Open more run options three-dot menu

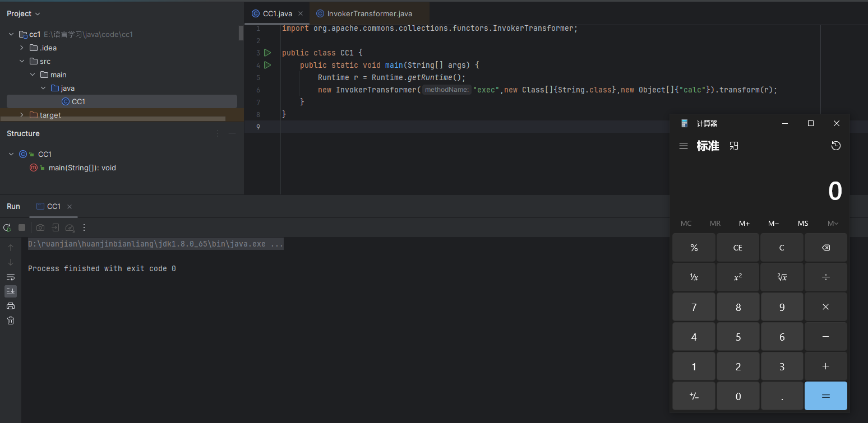[x=84, y=227]
